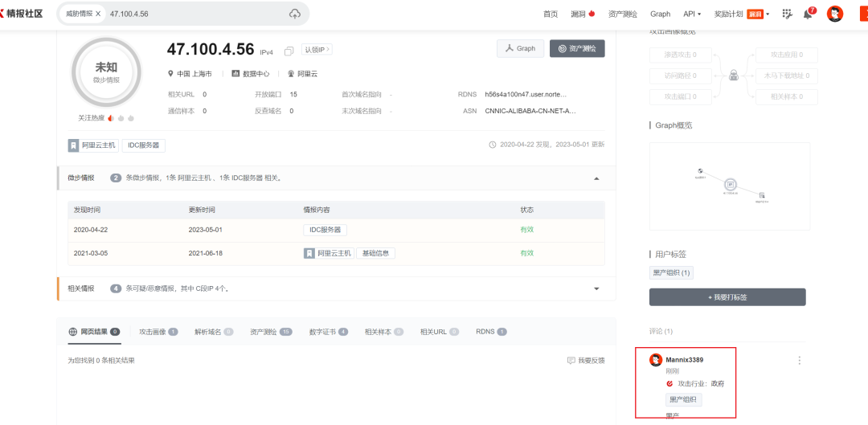
Task: Open the API dropdown menu
Action: click(x=692, y=14)
